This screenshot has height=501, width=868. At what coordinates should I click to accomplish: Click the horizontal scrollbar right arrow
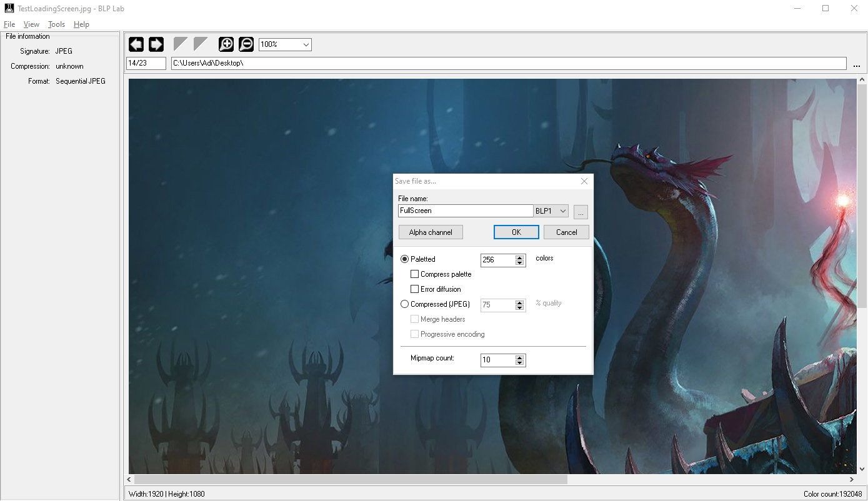[x=852, y=479]
